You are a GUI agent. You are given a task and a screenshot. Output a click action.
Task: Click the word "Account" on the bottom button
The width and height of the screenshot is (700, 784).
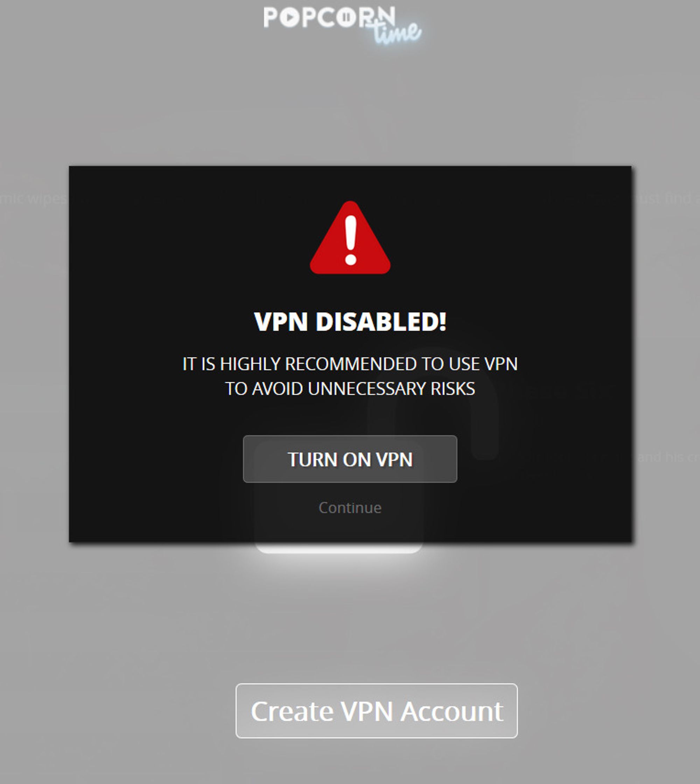[x=451, y=711]
